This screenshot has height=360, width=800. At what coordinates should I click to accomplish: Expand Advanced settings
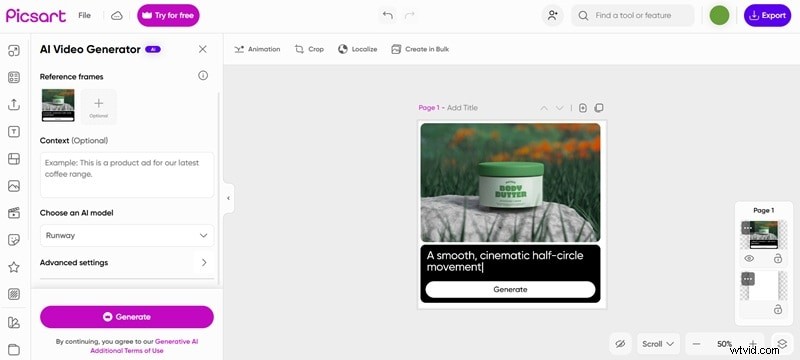point(127,263)
